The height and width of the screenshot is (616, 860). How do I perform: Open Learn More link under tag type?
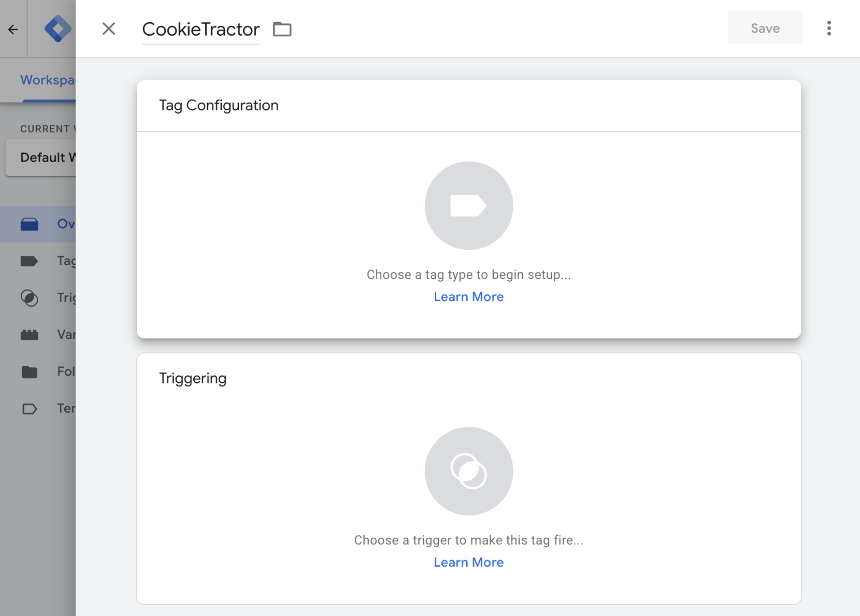468,297
